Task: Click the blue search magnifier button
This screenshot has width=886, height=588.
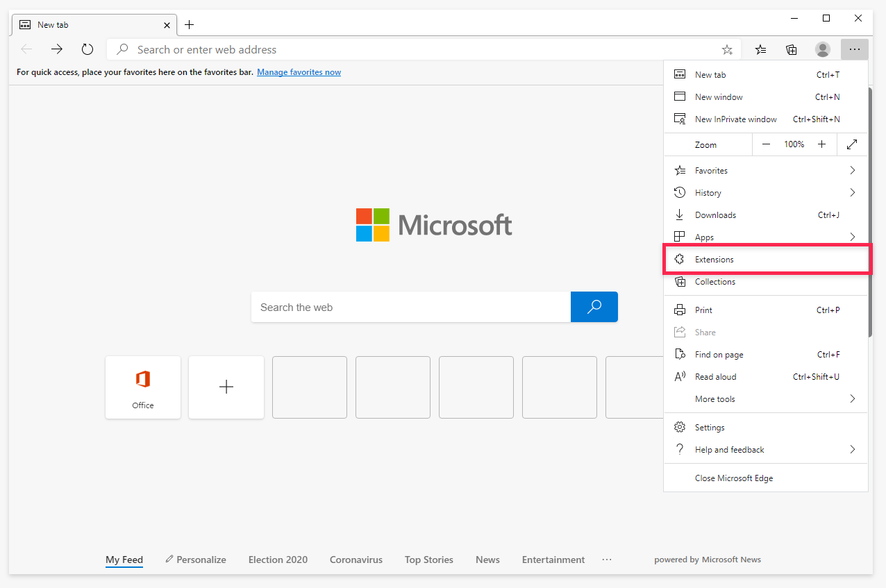Action: pyautogui.click(x=594, y=307)
